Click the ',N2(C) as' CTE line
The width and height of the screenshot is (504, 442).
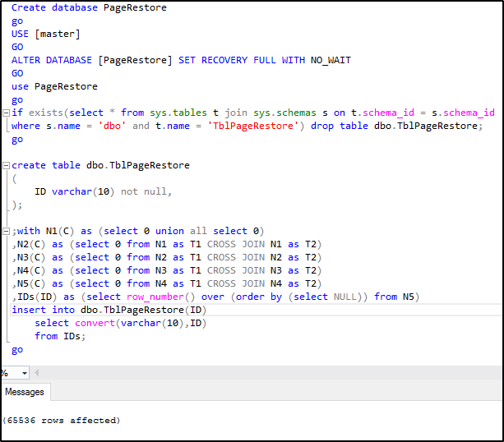pyautogui.click(x=167, y=245)
